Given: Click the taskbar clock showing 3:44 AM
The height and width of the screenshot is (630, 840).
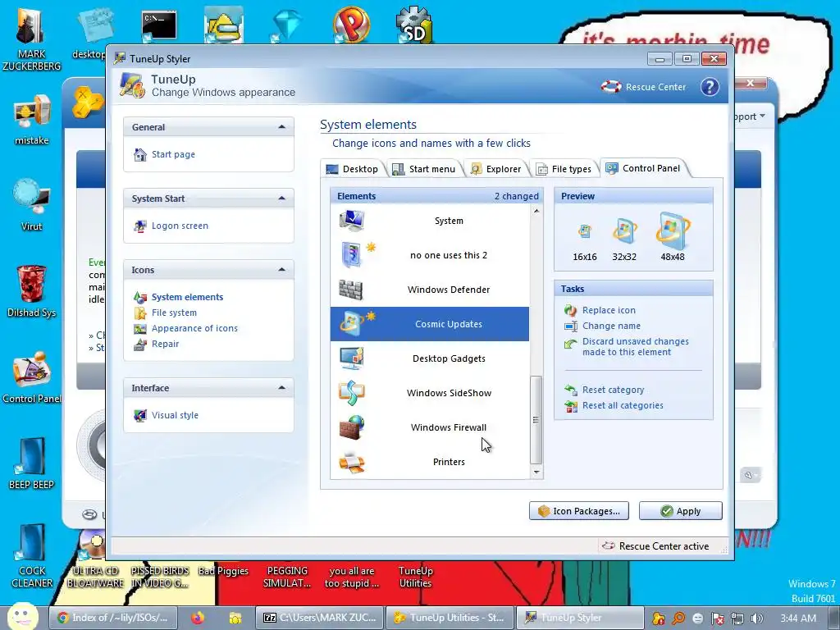Looking at the screenshot, I should (798, 619).
